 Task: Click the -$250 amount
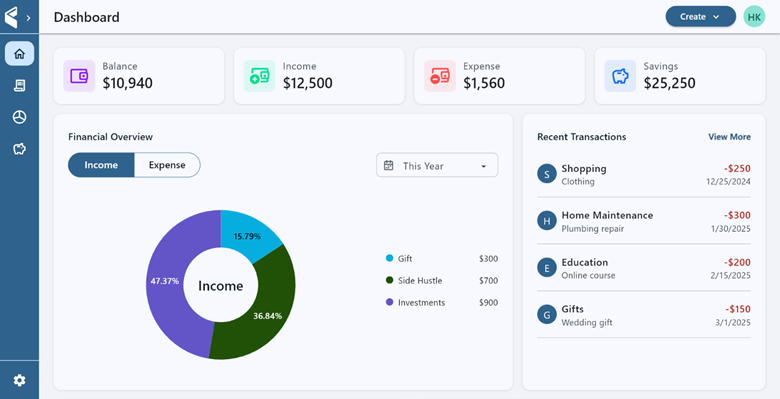pos(737,168)
